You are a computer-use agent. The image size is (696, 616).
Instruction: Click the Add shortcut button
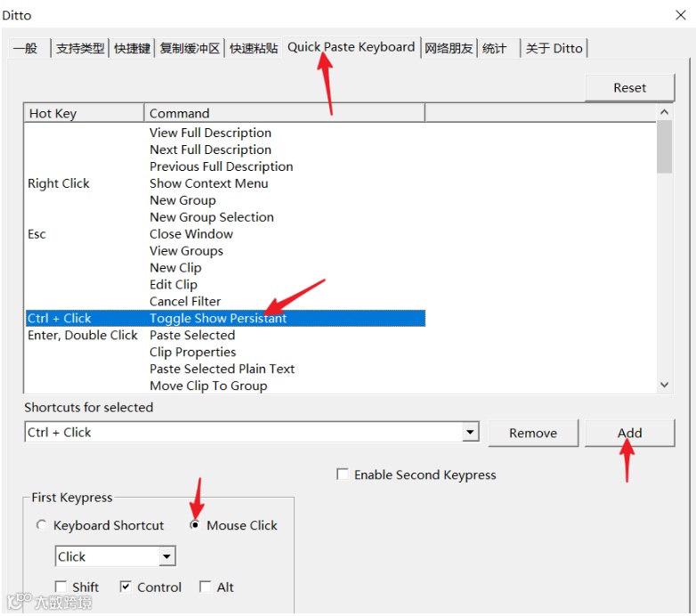point(629,433)
